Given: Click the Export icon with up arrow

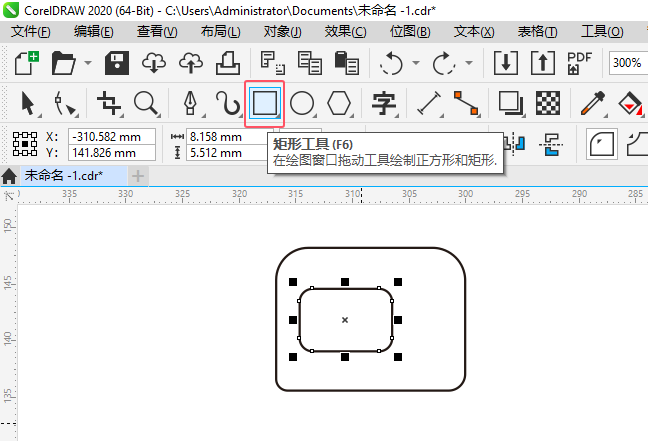Looking at the screenshot, I should 543,63.
